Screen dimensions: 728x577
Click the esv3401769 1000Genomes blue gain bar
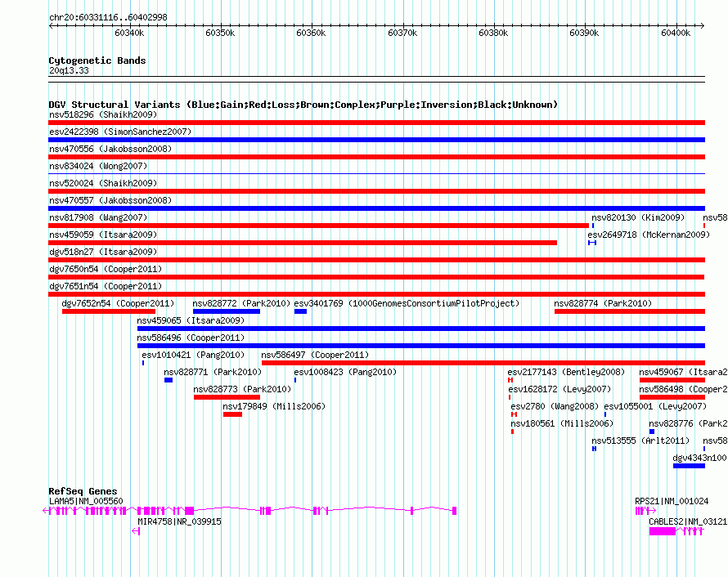click(x=300, y=311)
